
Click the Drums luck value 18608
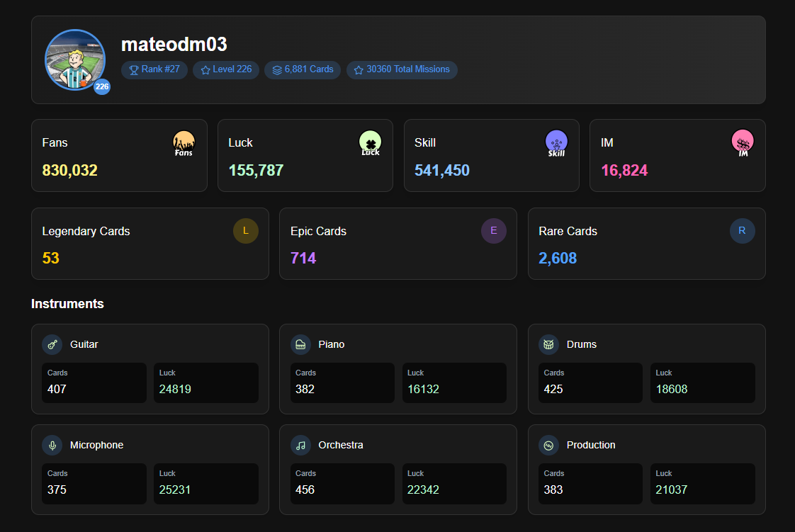click(672, 389)
